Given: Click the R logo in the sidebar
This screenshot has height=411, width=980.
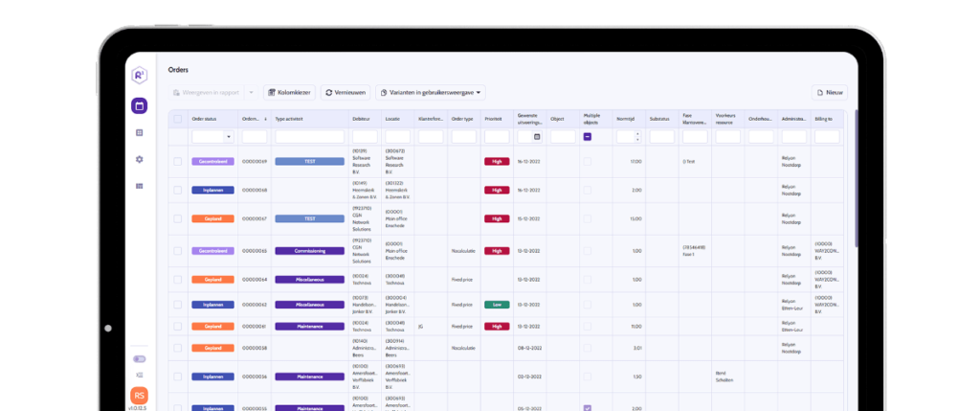Looking at the screenshot, I should pos(139,77).
